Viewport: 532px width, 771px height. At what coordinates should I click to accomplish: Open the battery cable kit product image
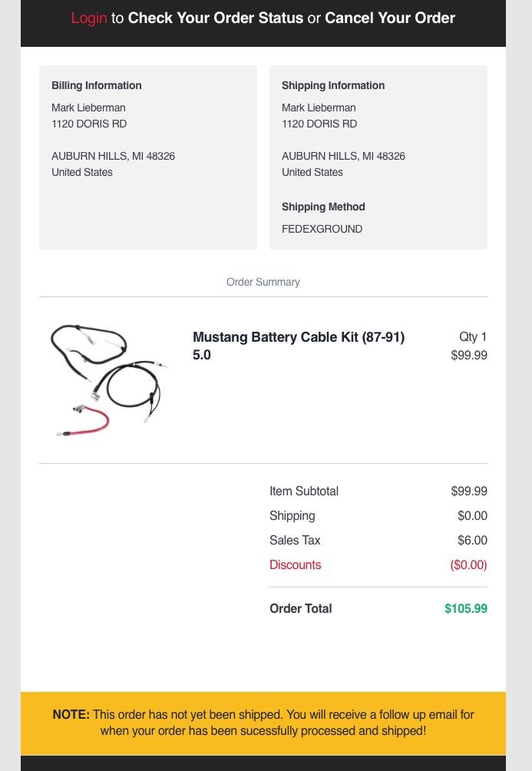point(109,380)
